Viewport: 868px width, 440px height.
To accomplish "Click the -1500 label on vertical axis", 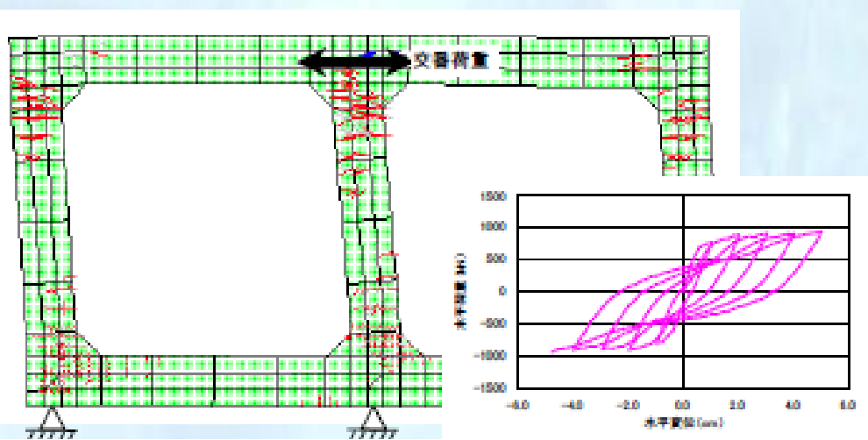I will [494, 387].
